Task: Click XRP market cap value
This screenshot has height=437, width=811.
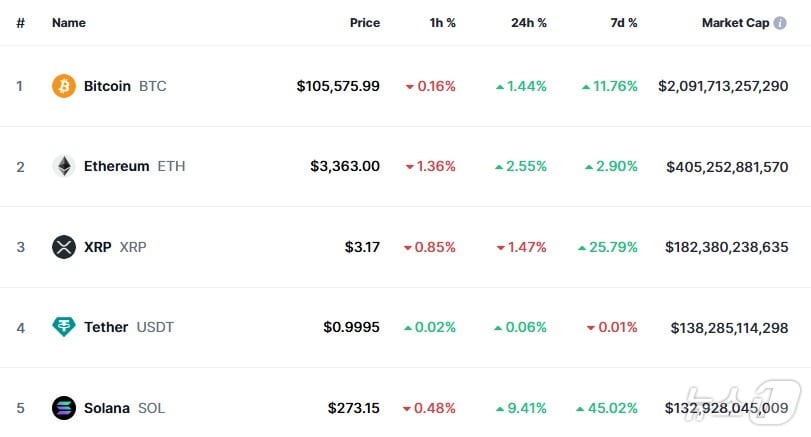Action: tap(727, 247)
